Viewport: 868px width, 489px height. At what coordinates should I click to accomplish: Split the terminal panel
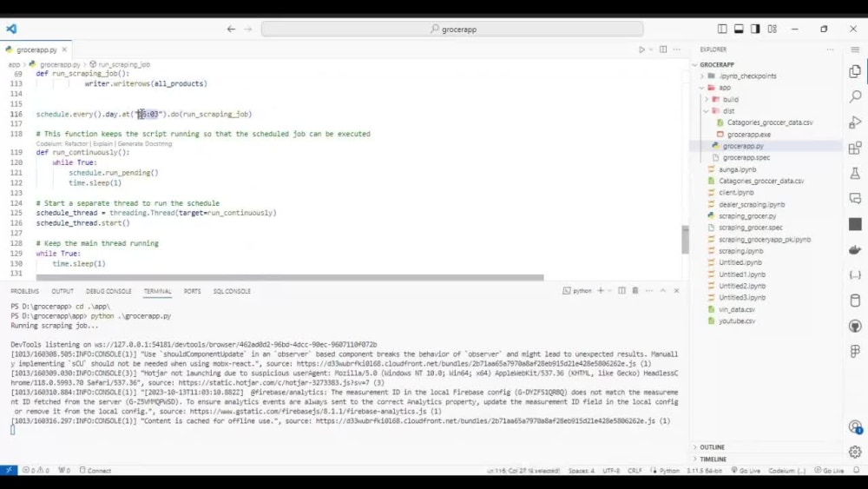621,291
